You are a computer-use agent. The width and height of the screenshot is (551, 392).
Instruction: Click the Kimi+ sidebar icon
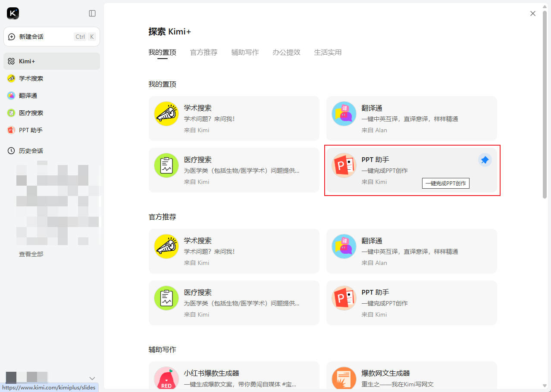[11, 61]
